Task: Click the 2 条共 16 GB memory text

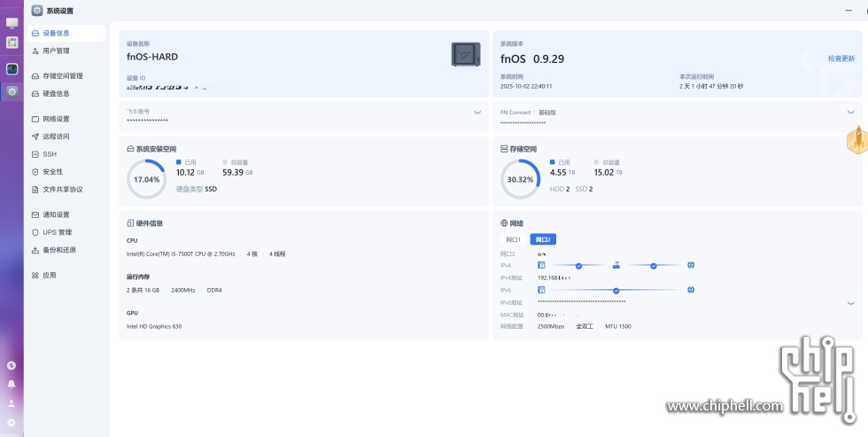Action: [143, 290]
